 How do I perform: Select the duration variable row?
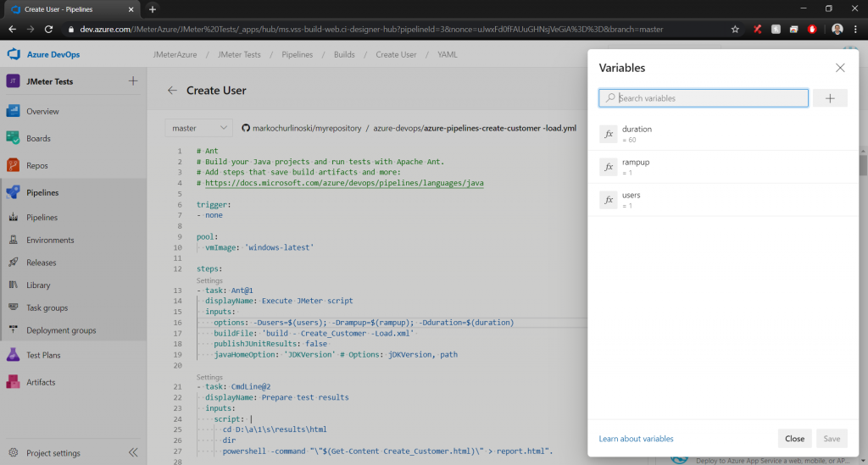tap(723, 134)
